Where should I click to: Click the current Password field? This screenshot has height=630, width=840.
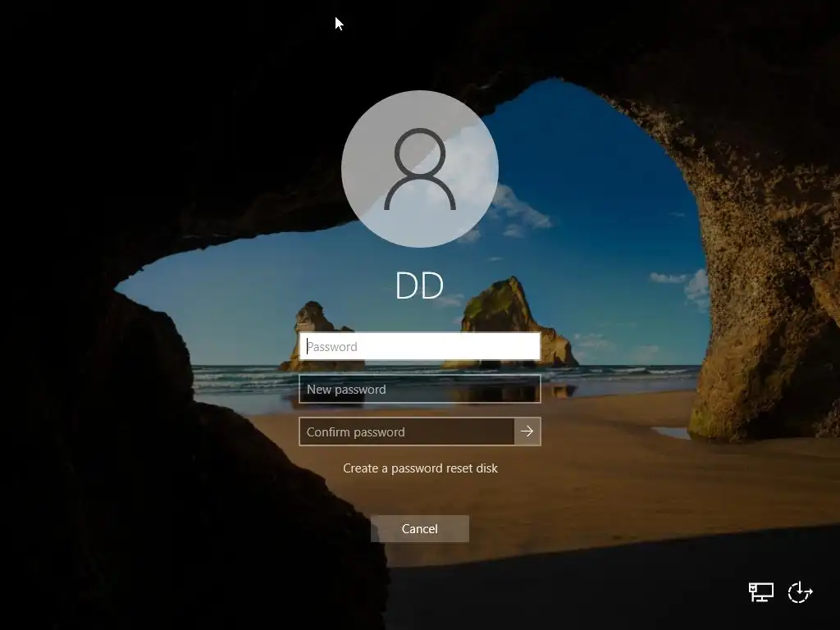pos(419,346)
